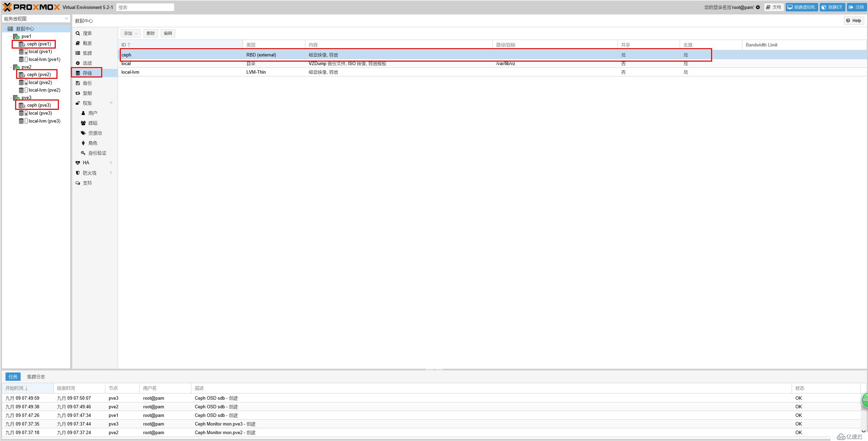Select the ceph RBD storage row
Viewport: 868px width, 441px height.
492,55
